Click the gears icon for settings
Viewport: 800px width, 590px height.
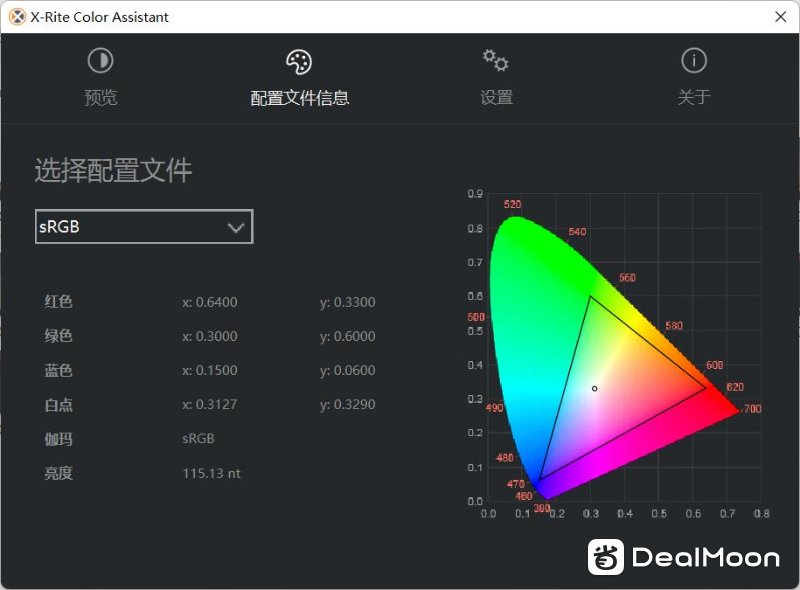496,60
